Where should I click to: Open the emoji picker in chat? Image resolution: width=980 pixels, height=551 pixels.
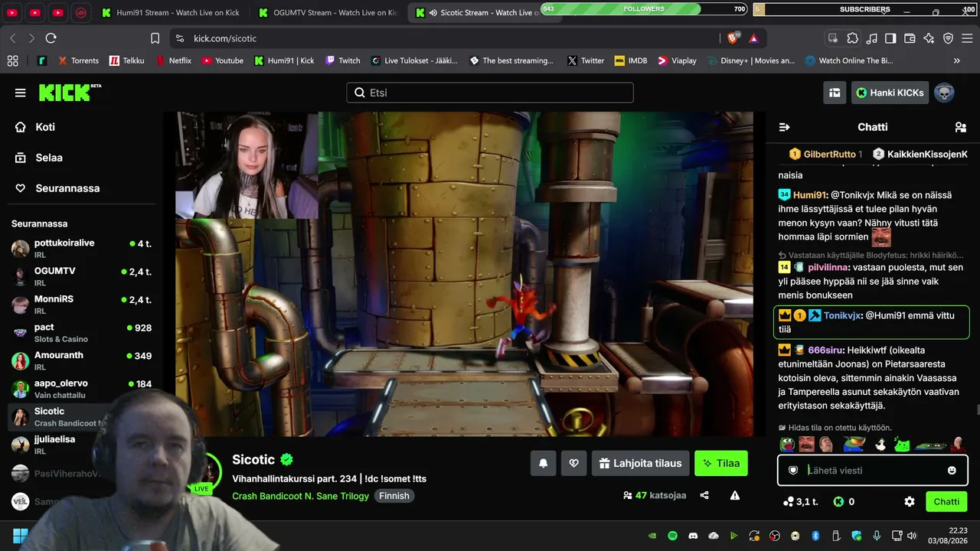[952, 471]
